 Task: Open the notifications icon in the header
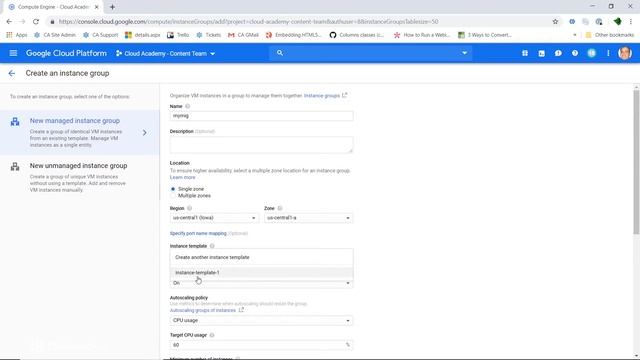[x=591, y=53]
